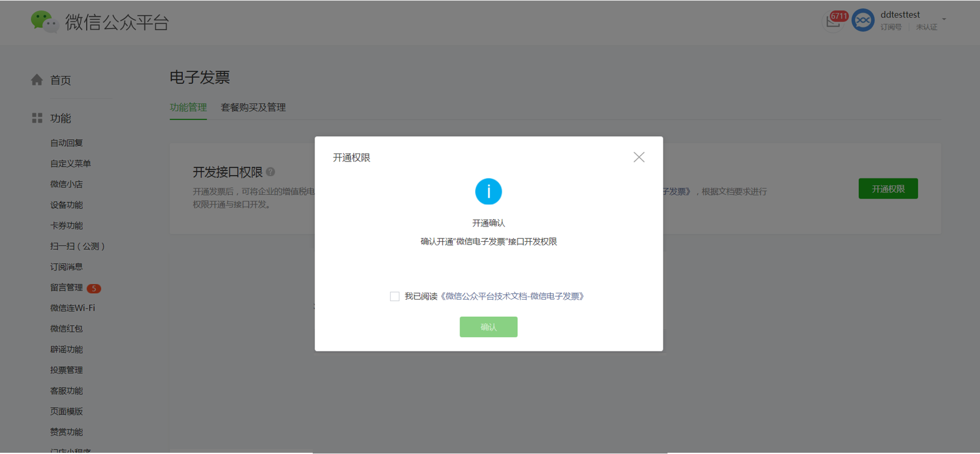Viewport: 980px width, 454px height.
Task: Open 客服功能 in sidebar
Action: [67, 391]
